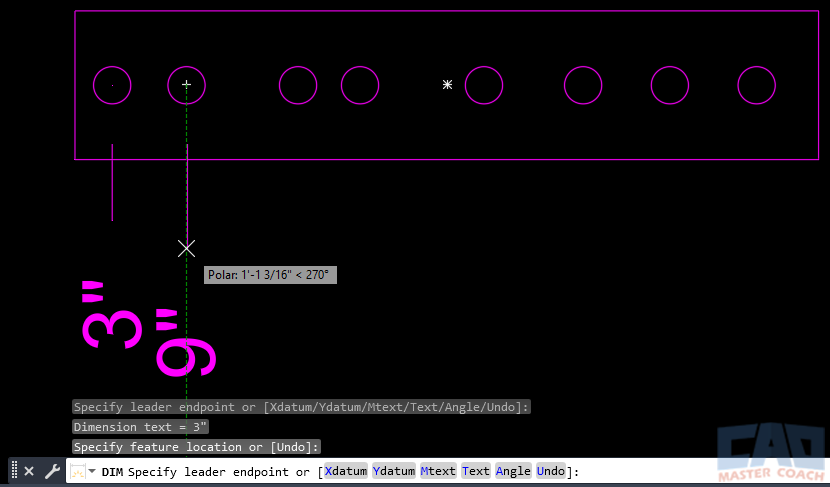This screenshot has width=830, height=487.
Task: Choose the Ydatum option
Action: click(394, 471)
